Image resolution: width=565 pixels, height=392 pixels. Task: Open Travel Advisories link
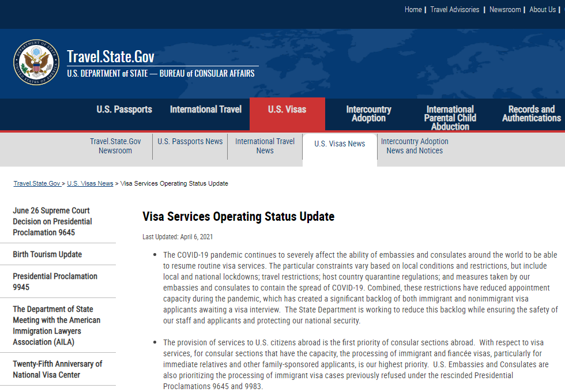pos(455,10)
